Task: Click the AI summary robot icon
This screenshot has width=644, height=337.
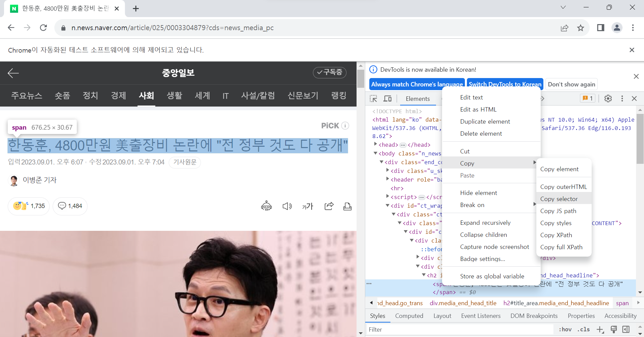Action: coord(266,206)
